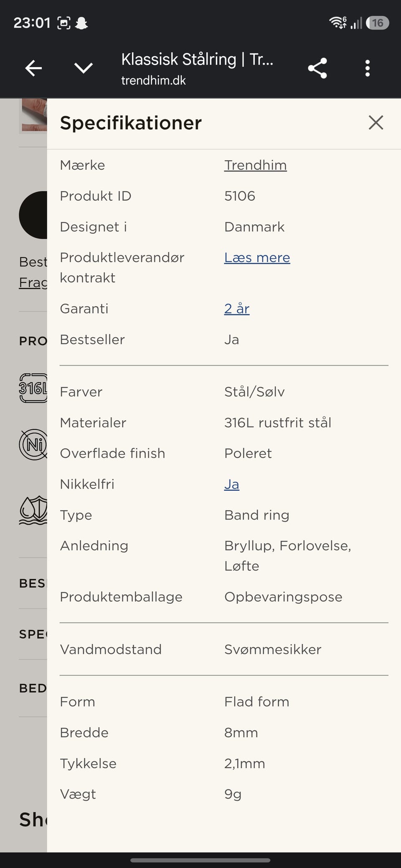Image resolution: width=401 pixels, height=868 pixels.
Task: Open the Trendhim brand link
Action: (x=255, y=165)
